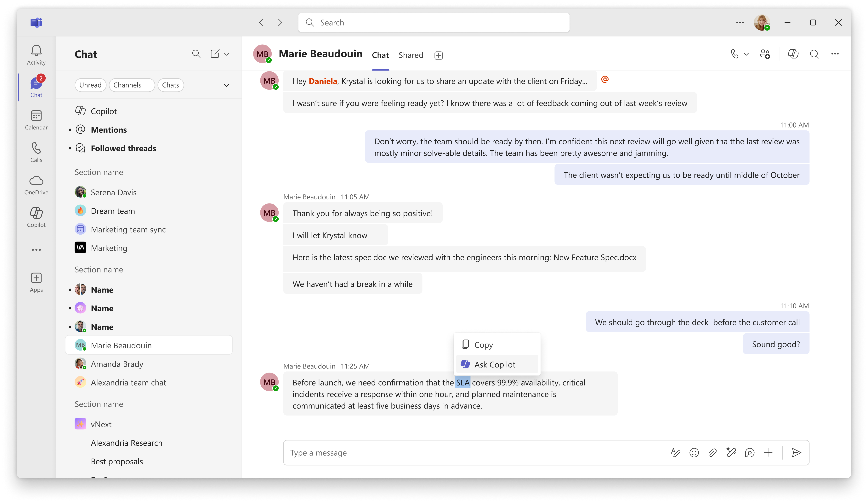Open more chat options in the header
This screenshot has height=503, width=868.
click(x=835, y=54)
